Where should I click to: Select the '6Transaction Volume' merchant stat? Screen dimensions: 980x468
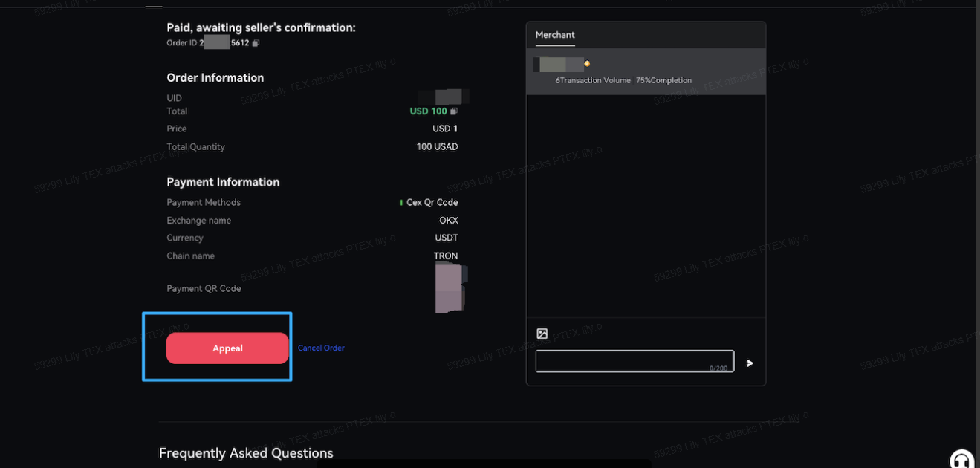[593, 80]
